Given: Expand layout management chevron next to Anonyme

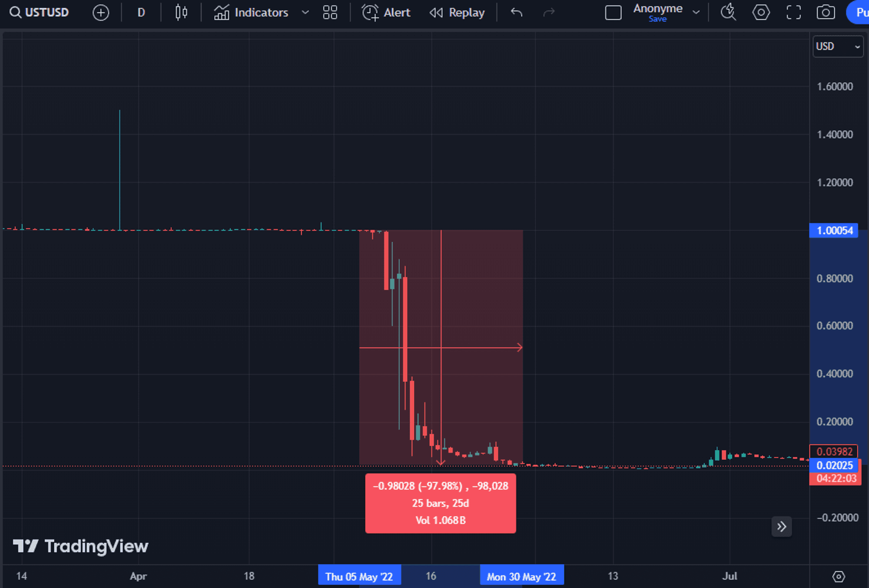Looking at the screenshot, I should (x=696, y=13).
